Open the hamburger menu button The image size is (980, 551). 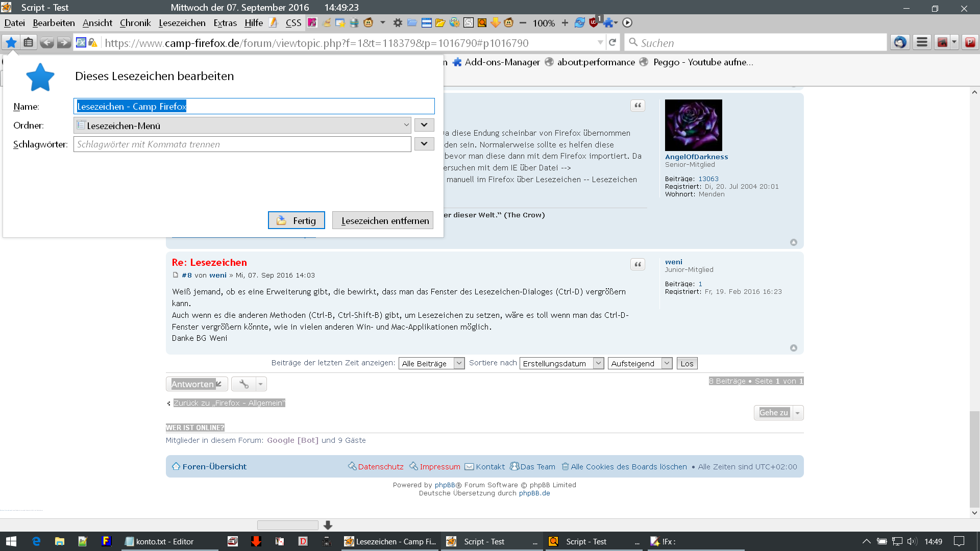(x=922, y=43)
